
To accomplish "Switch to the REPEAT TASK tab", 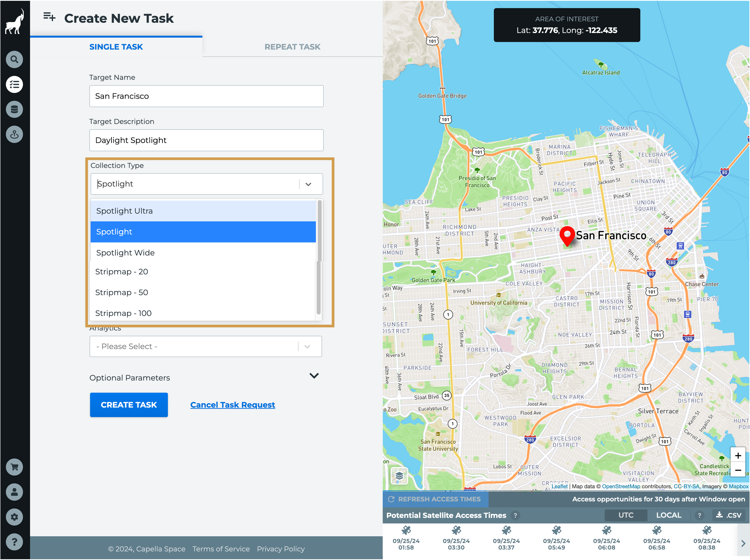I will coord(292,47).
